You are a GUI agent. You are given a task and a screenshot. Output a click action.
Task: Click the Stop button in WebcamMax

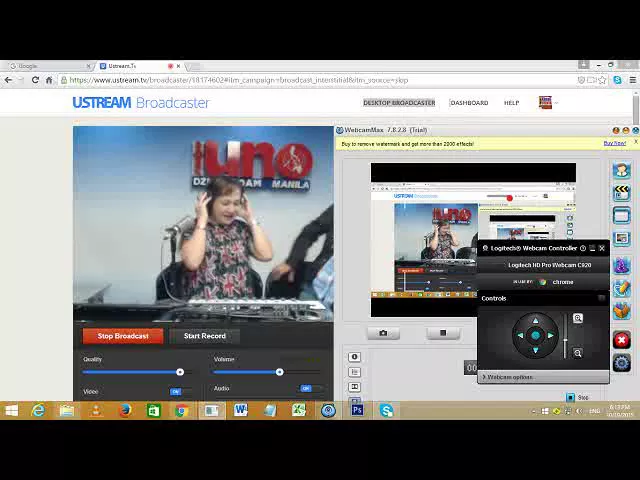click(x=577, y=397)
